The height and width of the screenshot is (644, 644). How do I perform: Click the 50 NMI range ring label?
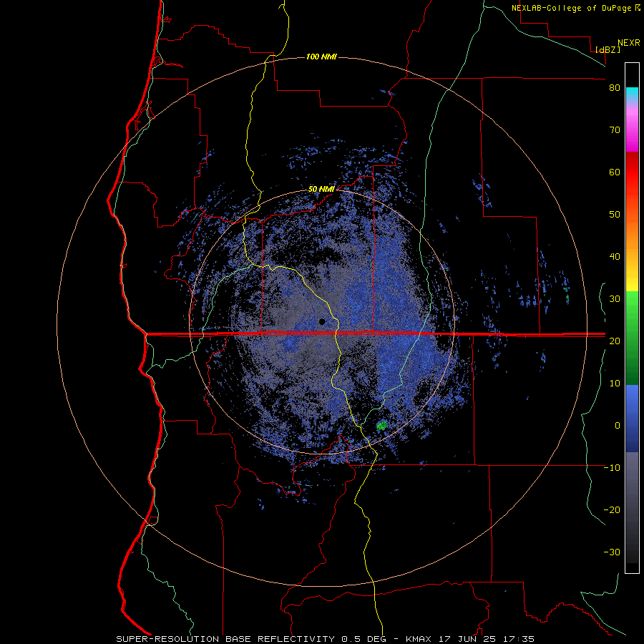pyautogui.click(x=321, y=190)
